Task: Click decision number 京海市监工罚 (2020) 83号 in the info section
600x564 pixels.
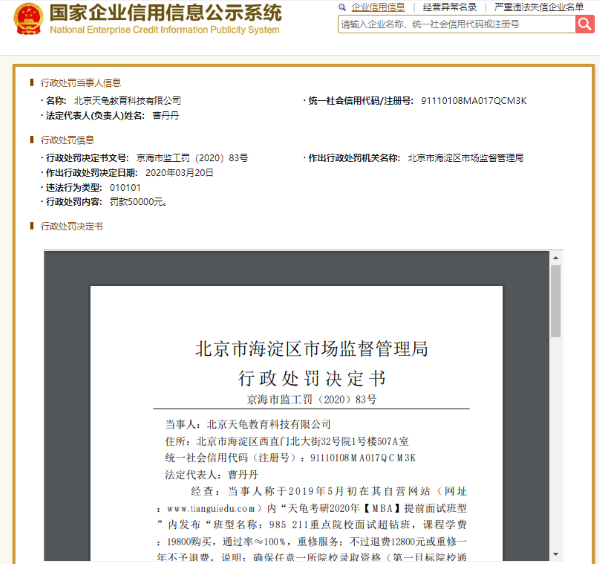Action: [192, 158]
